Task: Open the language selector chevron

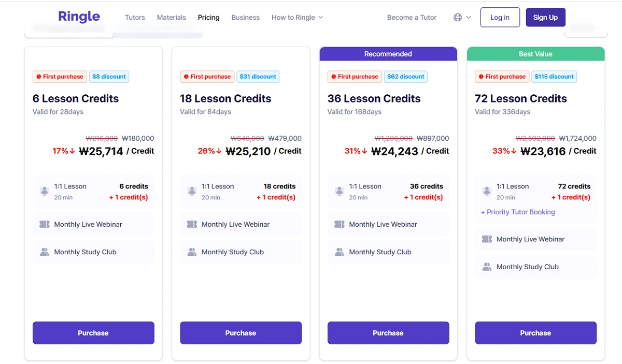Action: [x=469, y=17]
